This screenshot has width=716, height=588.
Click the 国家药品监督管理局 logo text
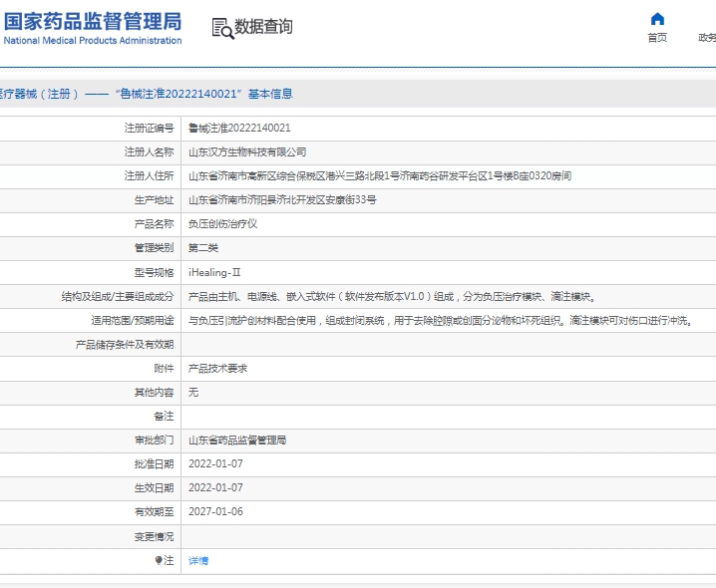pos(93,21)
